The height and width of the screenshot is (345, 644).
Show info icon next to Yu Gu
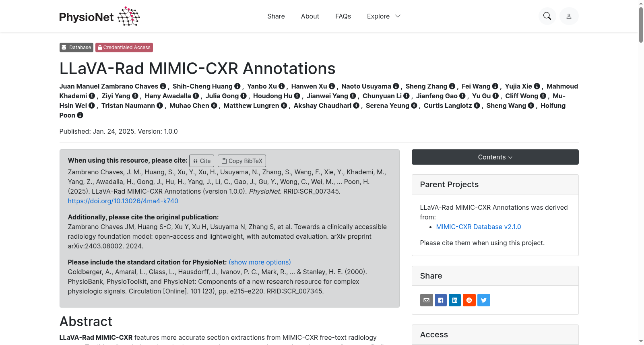496,96
